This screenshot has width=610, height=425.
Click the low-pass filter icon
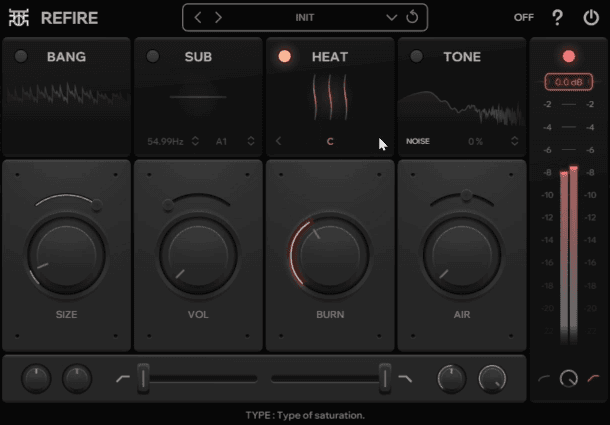(x=405, y=378)
